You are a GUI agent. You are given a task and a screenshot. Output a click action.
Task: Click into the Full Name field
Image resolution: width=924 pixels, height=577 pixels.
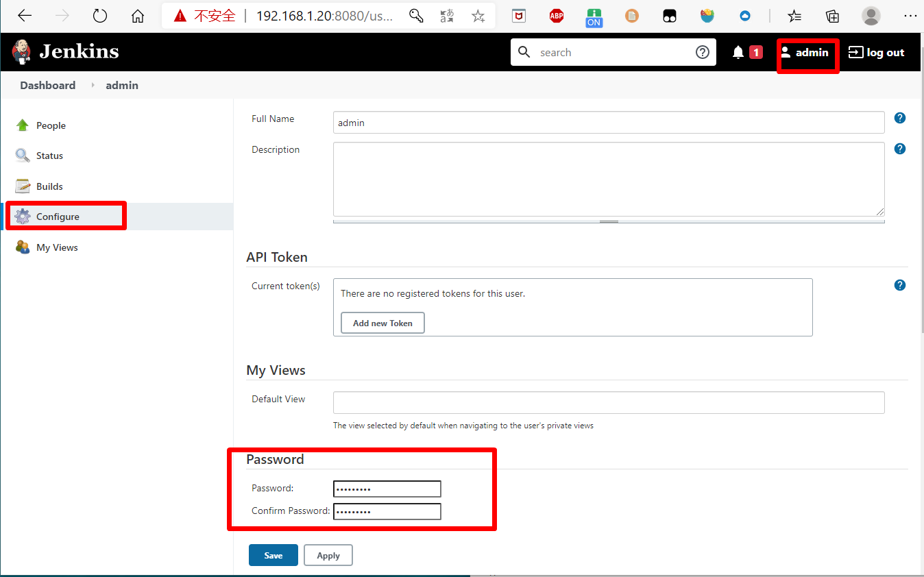point(609,123)
